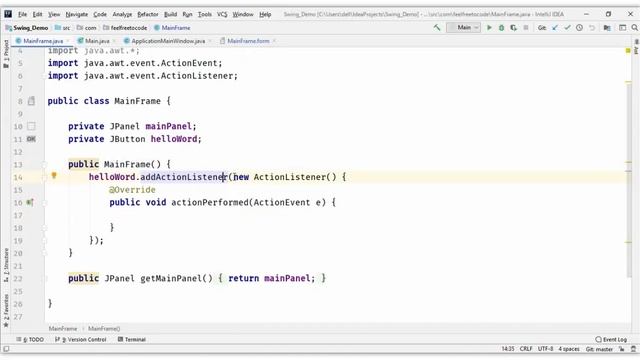Open Project Structure icon in toolbar
This screenshot has width=640, height=360.
pos(607,28)
